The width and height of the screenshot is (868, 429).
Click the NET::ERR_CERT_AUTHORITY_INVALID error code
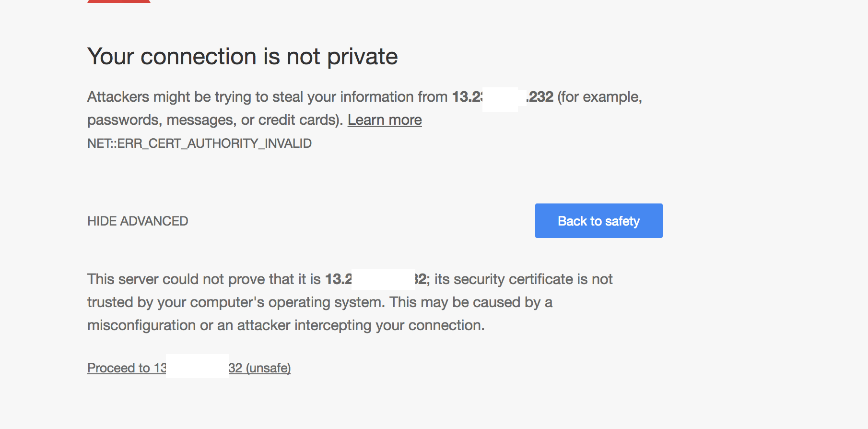coord(199,143)
